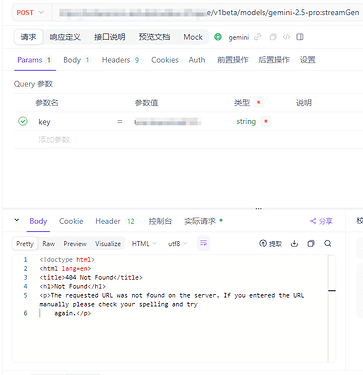Select the response Body tab
Viewport: 363px width, 375px height.
[38, 221]
